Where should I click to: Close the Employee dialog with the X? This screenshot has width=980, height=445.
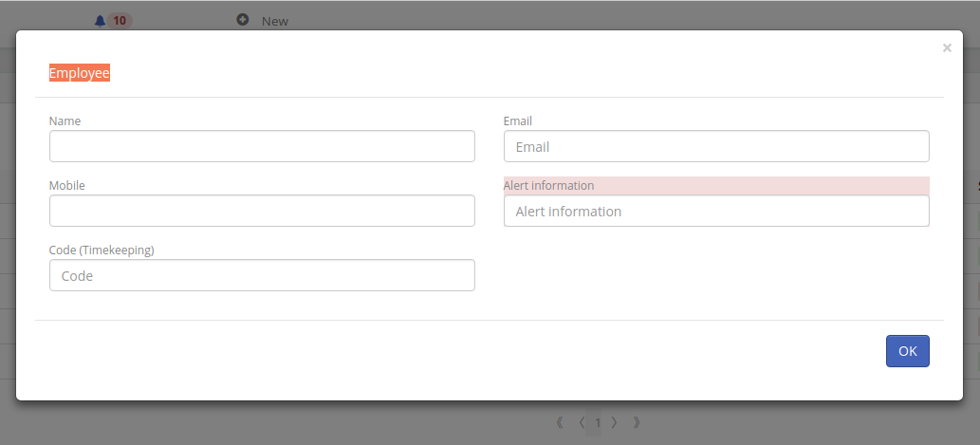click(947, 48)
